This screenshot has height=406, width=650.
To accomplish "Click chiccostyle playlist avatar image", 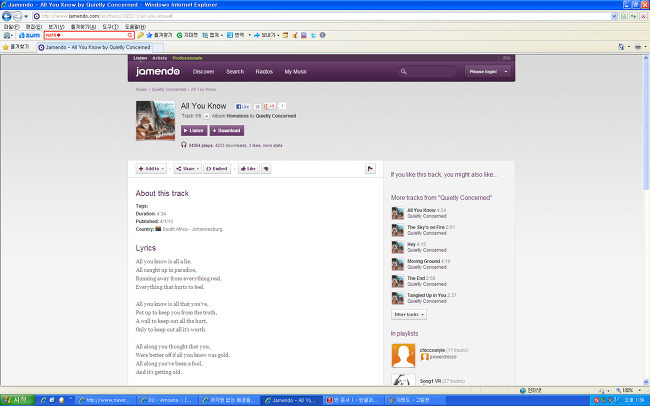I will (x=403, y=355).
